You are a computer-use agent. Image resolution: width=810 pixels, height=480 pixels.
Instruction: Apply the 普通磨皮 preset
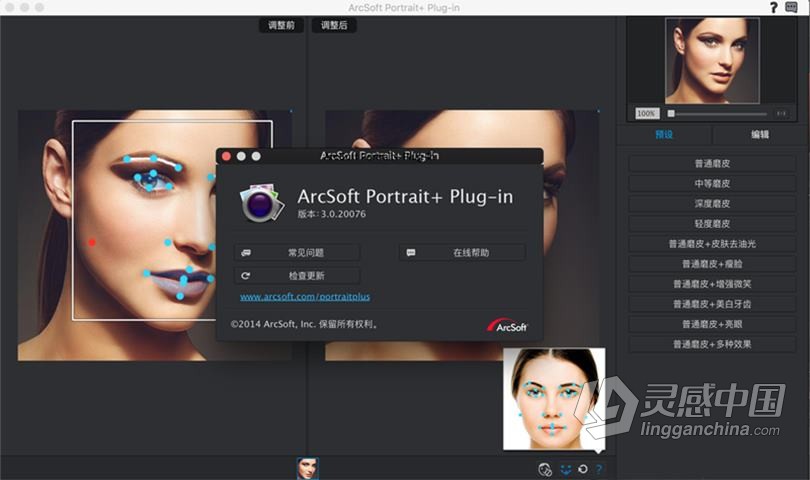click(x=712, y=164)
